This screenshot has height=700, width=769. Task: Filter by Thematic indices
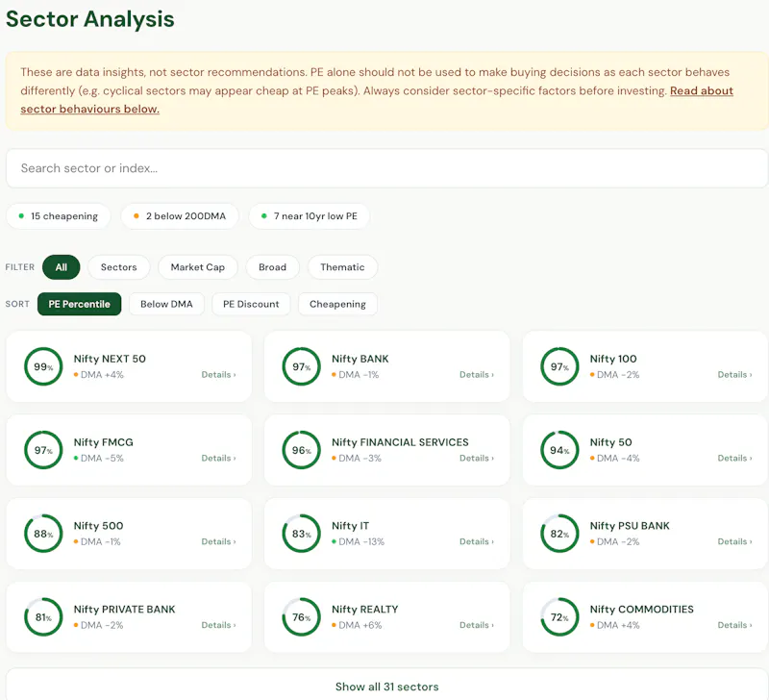tap(342, 267)
